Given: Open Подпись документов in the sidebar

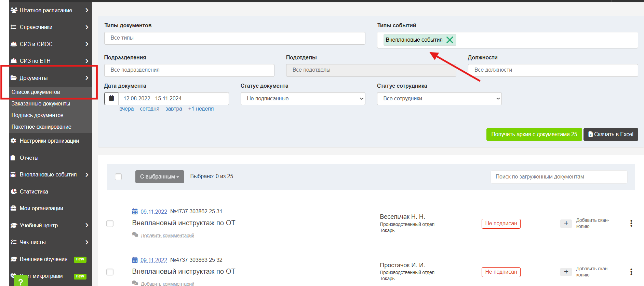Looking at the screenshot, I should point(37,115).
